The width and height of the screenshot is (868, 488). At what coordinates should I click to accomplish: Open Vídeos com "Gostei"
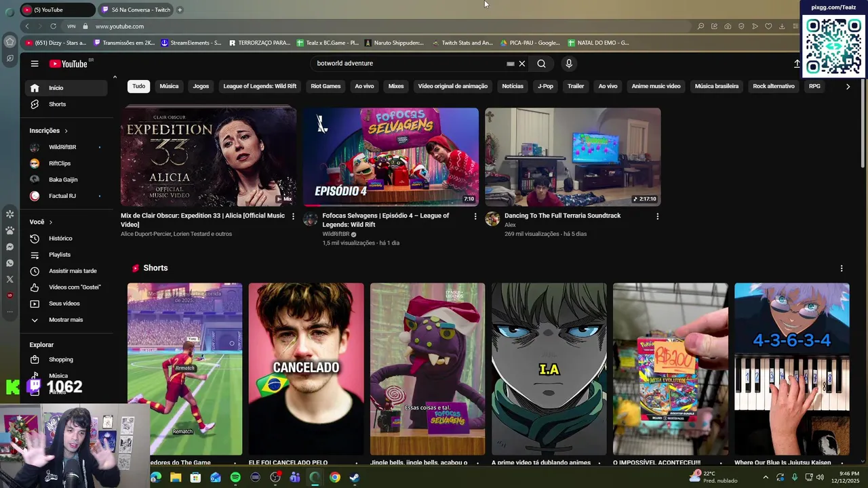(x=66, y=287)
